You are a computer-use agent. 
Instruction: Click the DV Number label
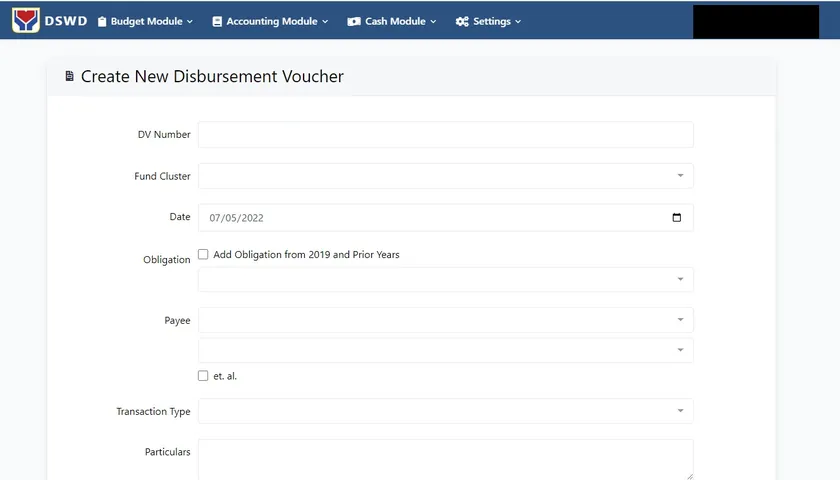click(x=164, y=134)
